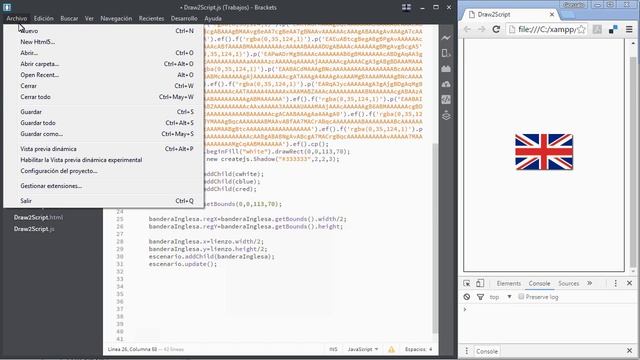The height and width of the screenshot is (360, 640).
Task: Bookmark page with the star icon
Action: pyautogui.click(x=582, y=29)
